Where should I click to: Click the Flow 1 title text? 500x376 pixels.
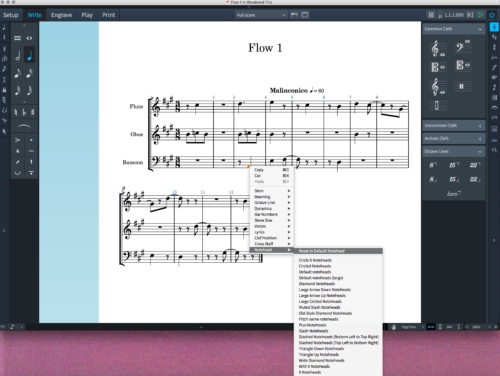click(x=265, y=48)
